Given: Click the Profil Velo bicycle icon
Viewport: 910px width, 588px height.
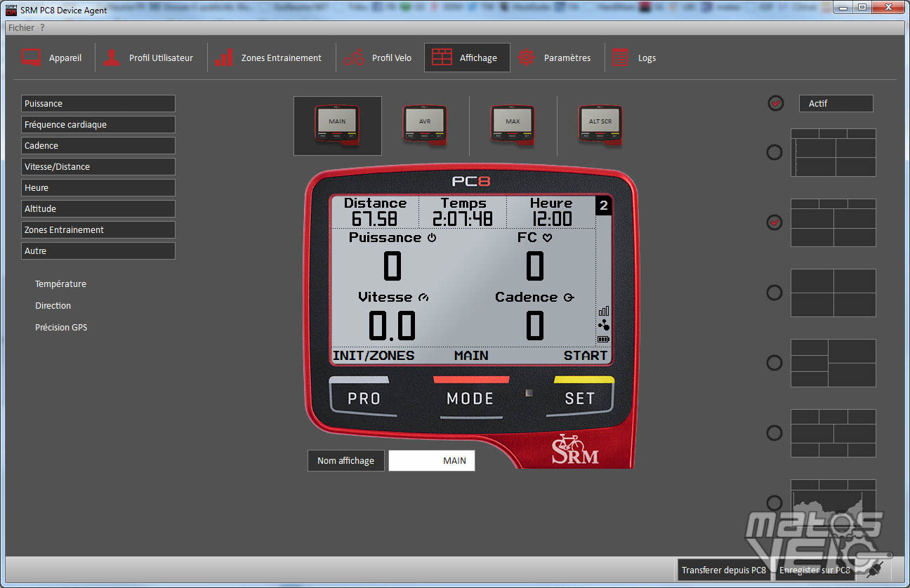Looking at the screenshot, I should point(355,58).
